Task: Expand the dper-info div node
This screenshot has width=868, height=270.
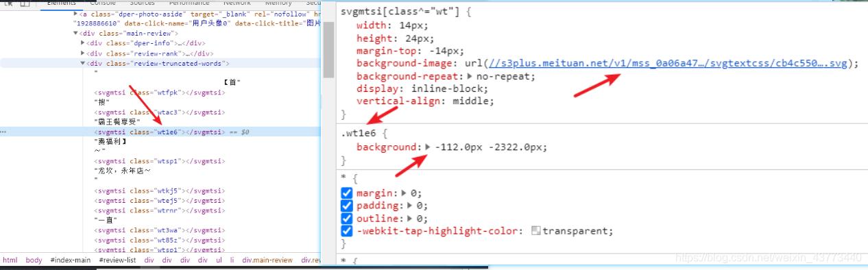Action: [83, 43]
